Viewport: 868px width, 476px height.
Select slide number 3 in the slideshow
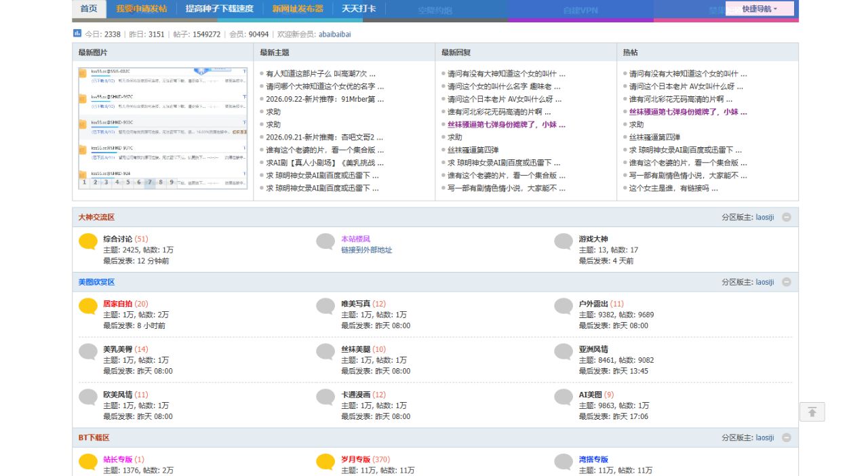(x=106, y=182)
